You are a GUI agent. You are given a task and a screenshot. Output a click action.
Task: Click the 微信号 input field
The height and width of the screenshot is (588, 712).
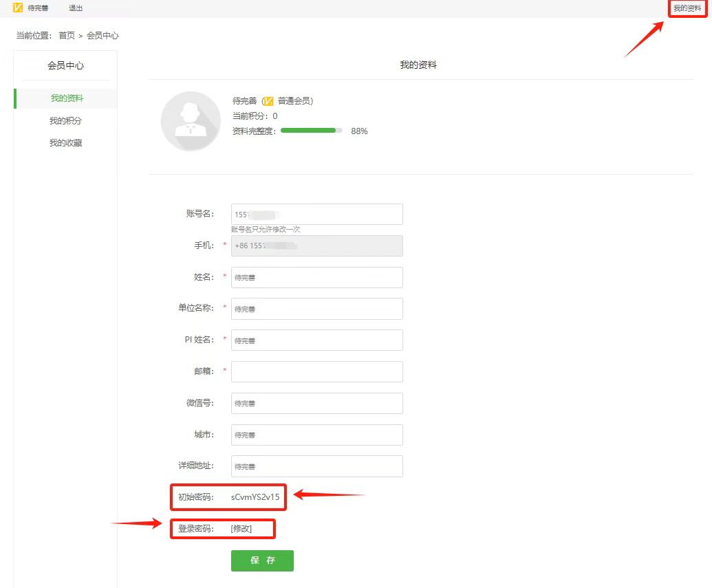tap(316, 403)
